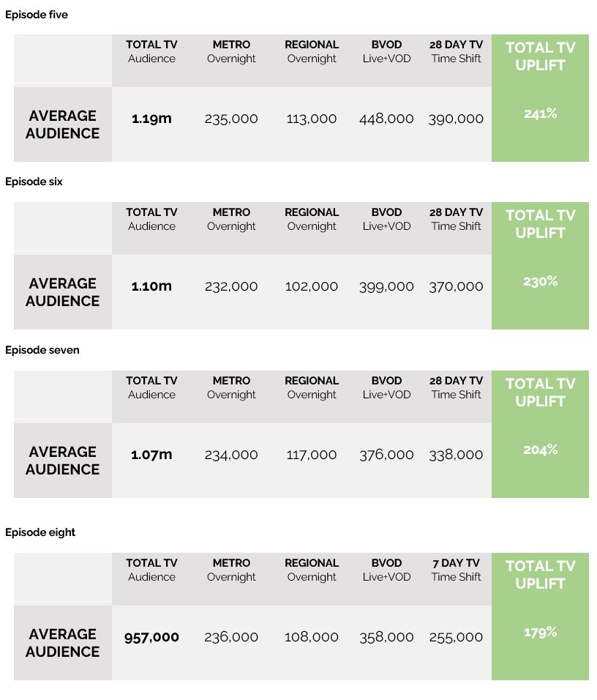
Task: Select Episode five's 390,000 Time Shift value
Action: (x=456, y=119)
